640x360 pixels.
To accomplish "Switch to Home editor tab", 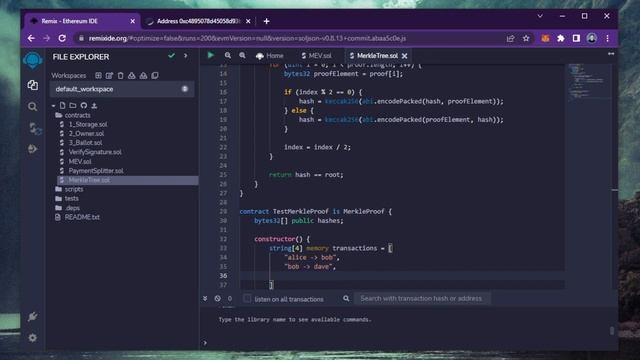I will (x=270, y=56).
